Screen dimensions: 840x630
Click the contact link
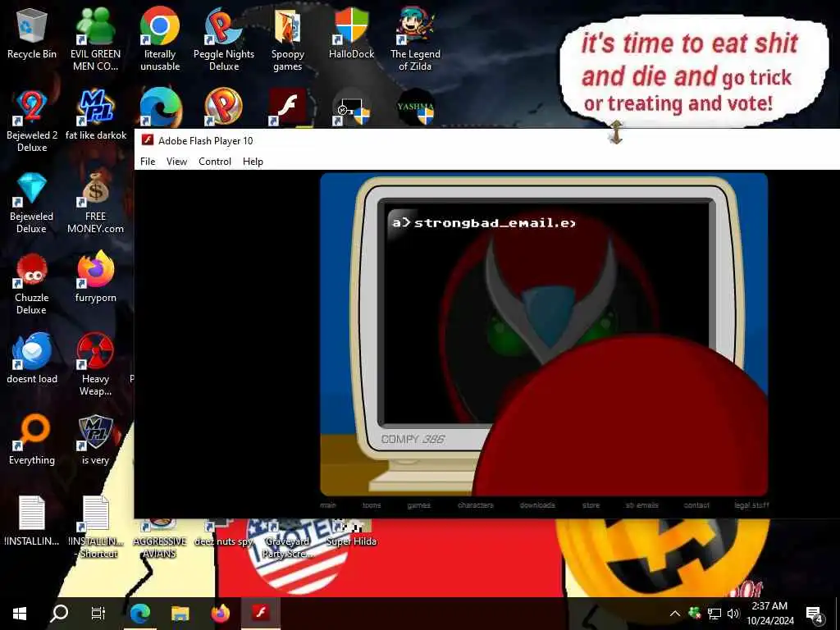(x=696, y=505)
